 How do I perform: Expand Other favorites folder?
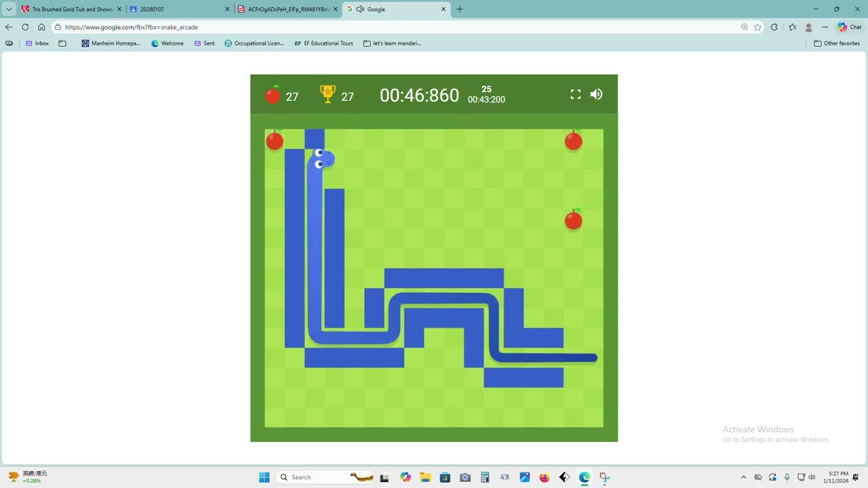(837, 43)
